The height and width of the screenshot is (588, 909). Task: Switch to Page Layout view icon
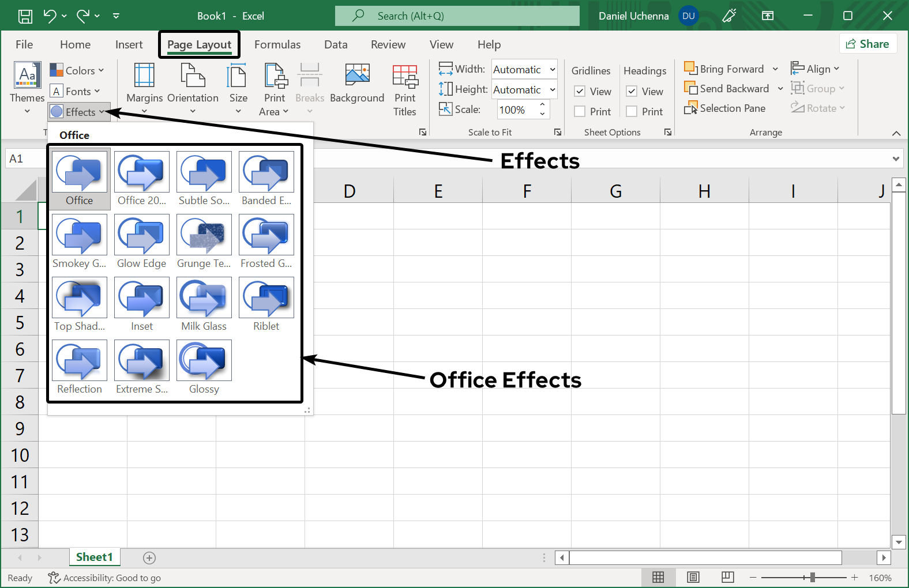693,577
